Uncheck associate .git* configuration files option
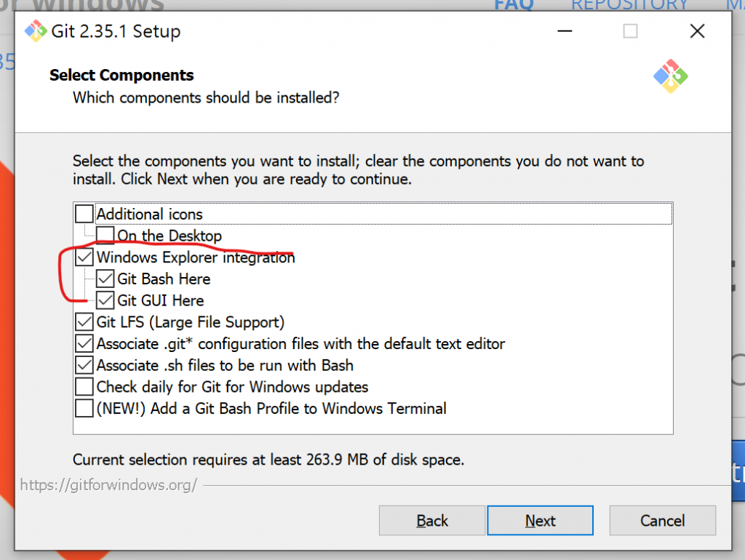 coord(85,343)
